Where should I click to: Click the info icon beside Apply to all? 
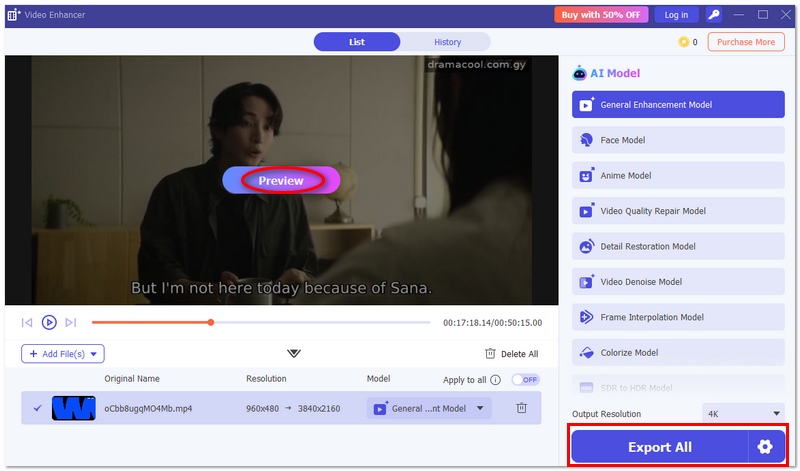[495, 380]
